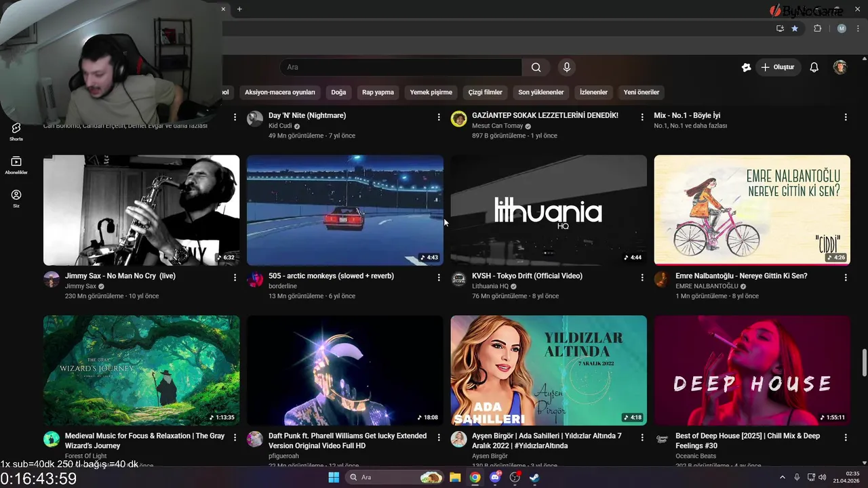Open the notifications bell
Screen dimensions: 868x488
tap(814, 67)
